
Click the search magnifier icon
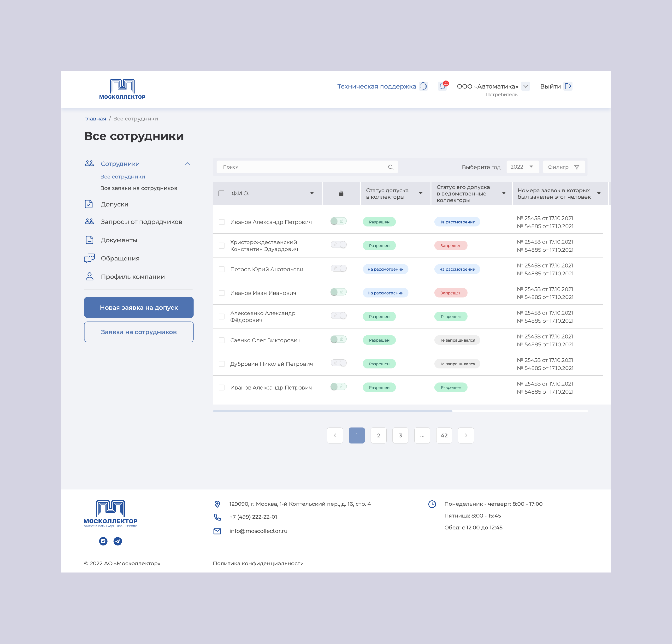(x=391, y=167)
